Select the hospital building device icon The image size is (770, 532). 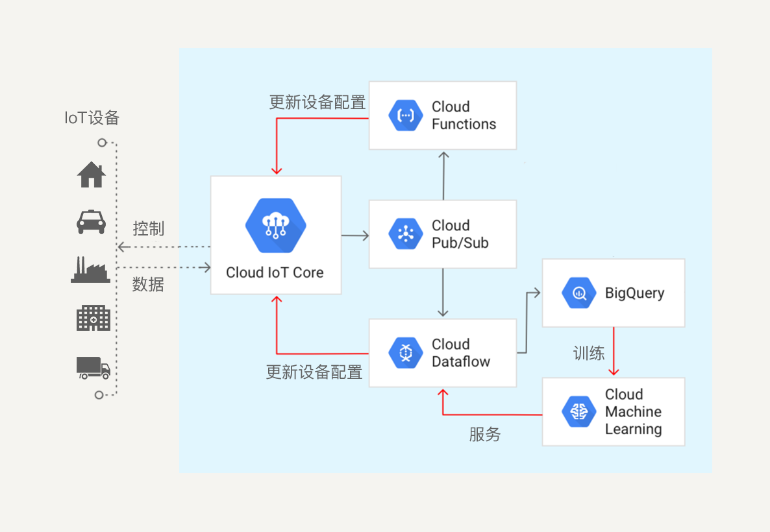tap(93, 318)
